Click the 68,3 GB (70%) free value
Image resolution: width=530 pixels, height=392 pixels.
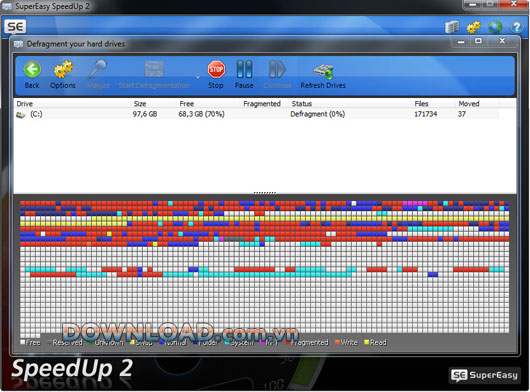click(x=201, y=114)
